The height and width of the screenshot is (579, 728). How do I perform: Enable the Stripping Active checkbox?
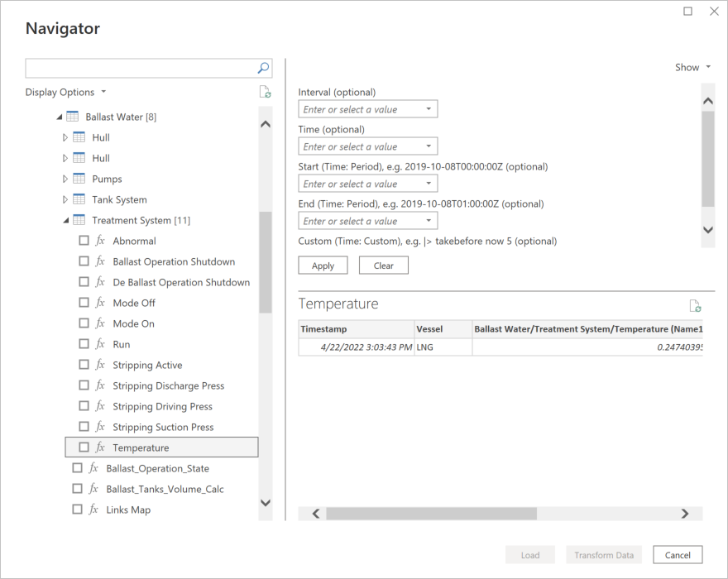tap(84, 365)
